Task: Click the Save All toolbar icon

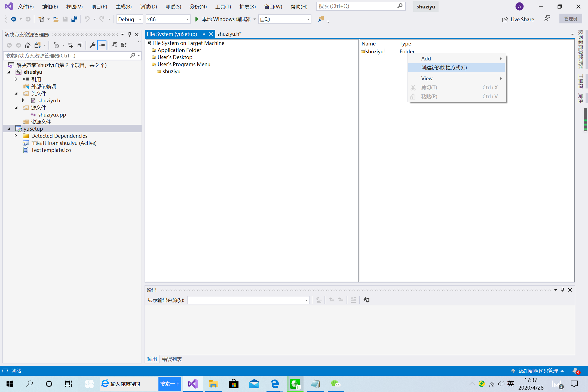Action: coord(74,19)
